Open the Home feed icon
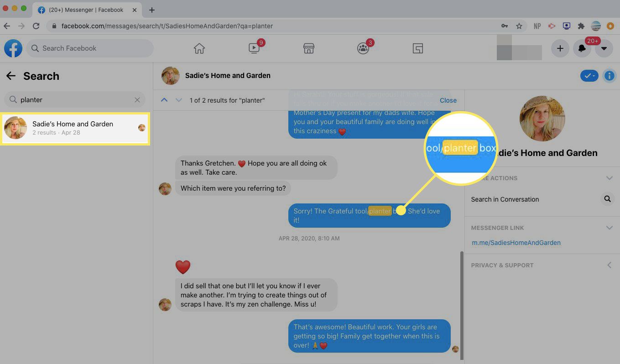Image resolution: width=620 pixels, height=364 pixels. pyautogui.click(x=199, y=48)
